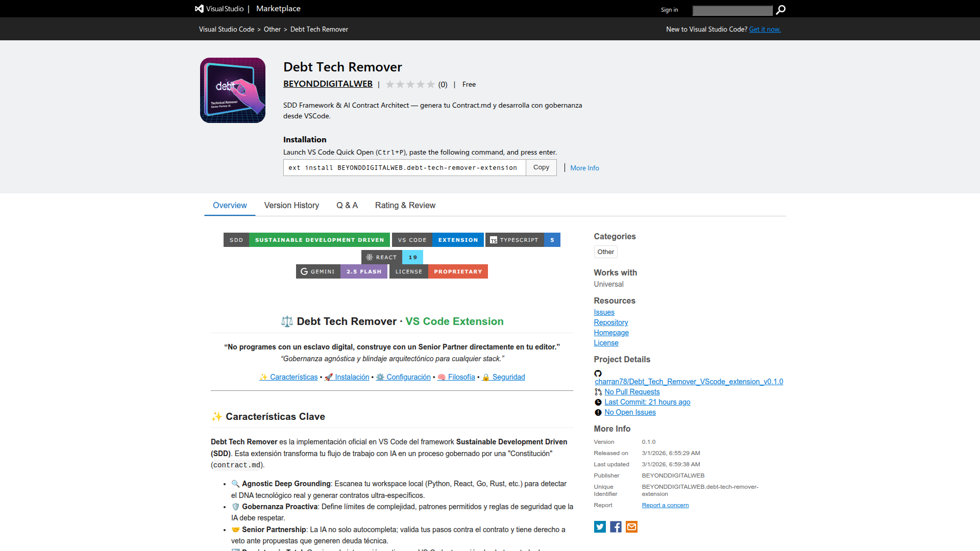
Task: Click the Visual Studio logo icon
Action: pyautogui.click(x=199, y=9)
